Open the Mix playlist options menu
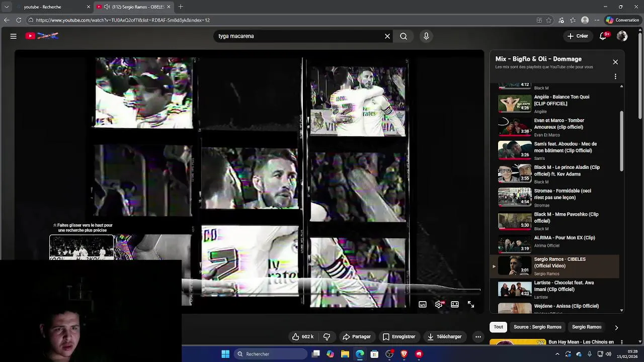The image size is (644, 362). coord(615,76)
